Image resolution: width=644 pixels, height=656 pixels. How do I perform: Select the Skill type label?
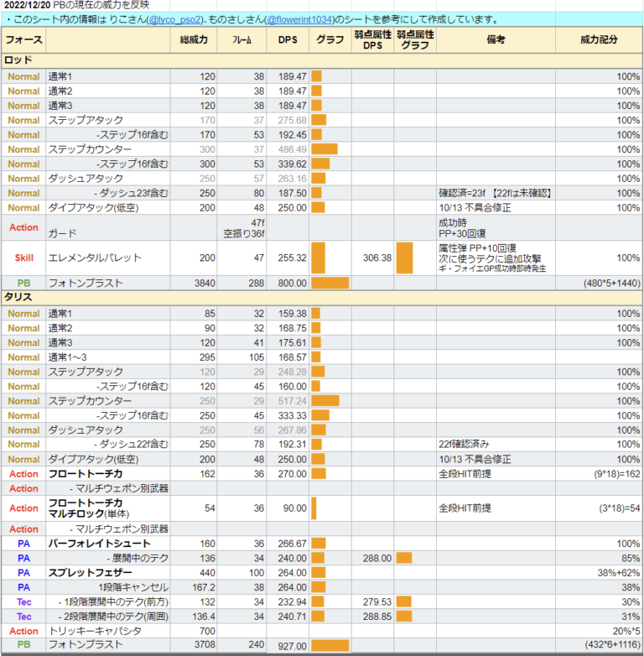click(x=23, y=258)
